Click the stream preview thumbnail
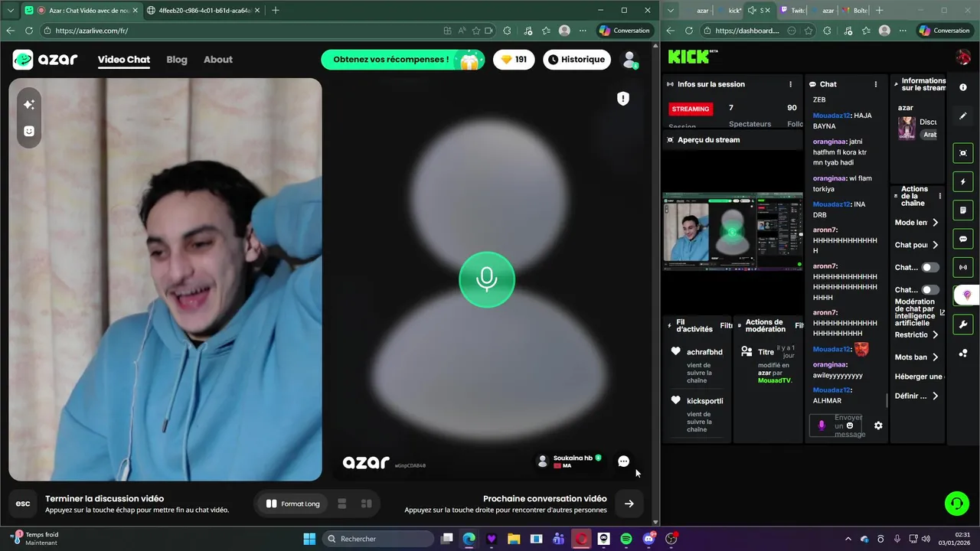 tap(733, 231)
